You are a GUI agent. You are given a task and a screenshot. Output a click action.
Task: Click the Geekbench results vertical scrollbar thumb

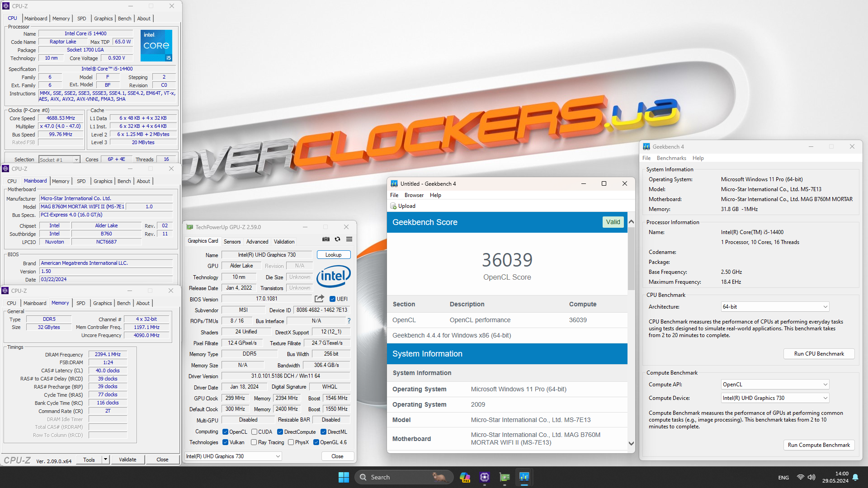click(x=631, y=258)
